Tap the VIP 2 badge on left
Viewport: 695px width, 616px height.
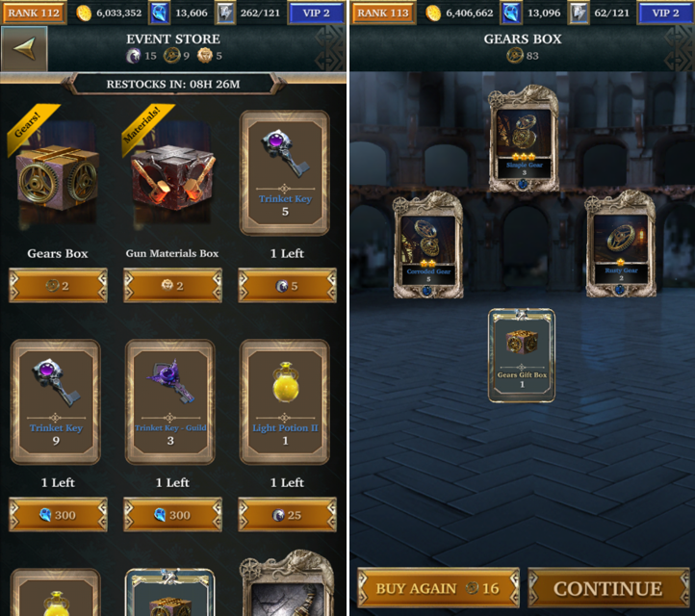(x=317, y=13)
